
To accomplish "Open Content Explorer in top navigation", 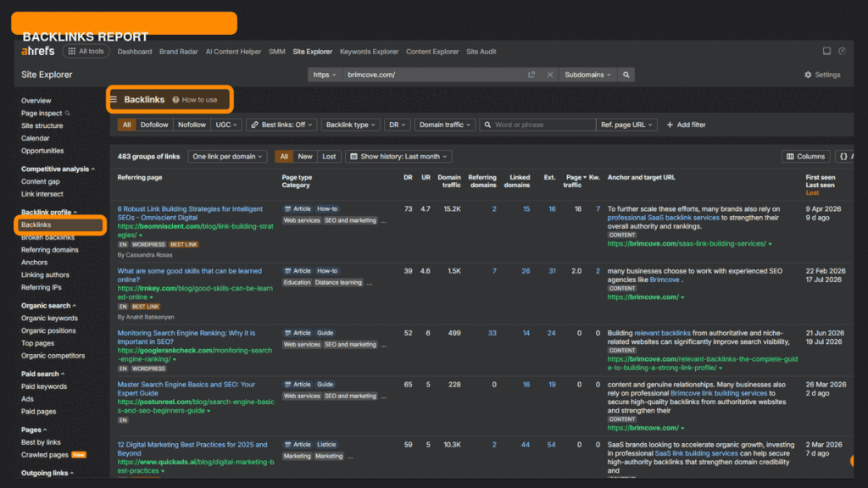I will (x=432, y=52).
